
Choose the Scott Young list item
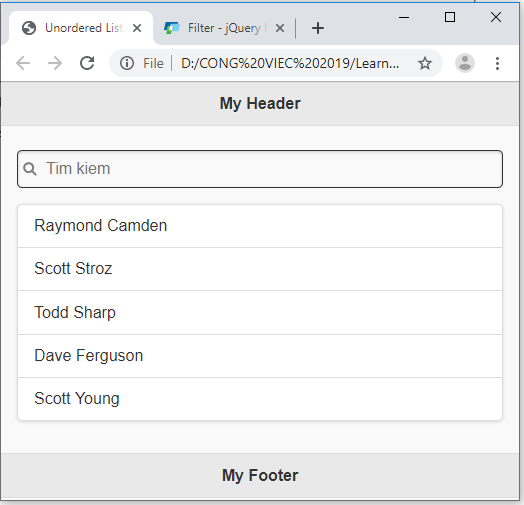pos(260,399)
